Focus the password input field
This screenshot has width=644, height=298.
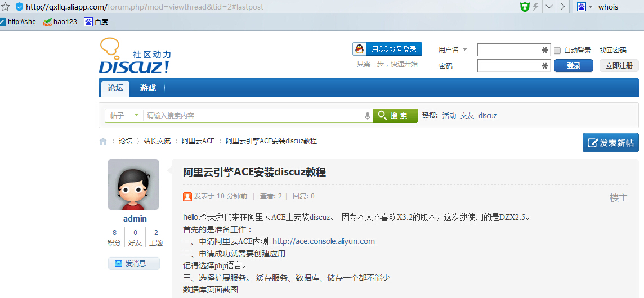(514, 66)
